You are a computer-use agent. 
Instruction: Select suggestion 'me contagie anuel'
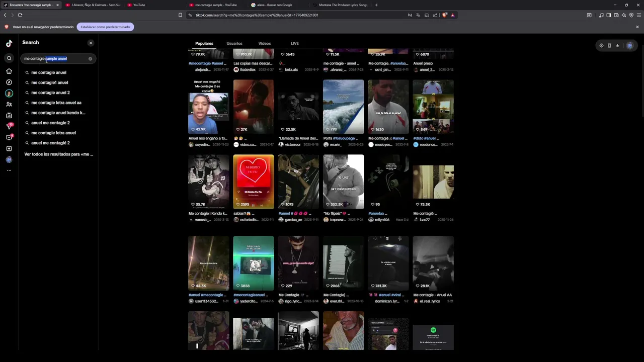tap(49, 72)
